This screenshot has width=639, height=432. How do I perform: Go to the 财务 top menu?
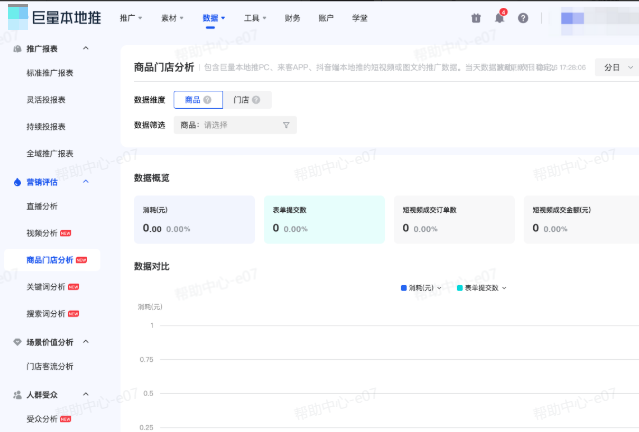(x=292, y=18)
